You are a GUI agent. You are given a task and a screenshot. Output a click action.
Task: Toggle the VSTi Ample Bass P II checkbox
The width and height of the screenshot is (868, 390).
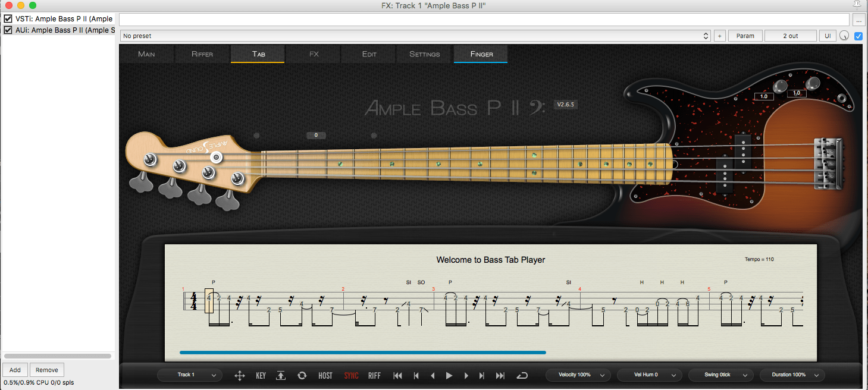(8, 19)
